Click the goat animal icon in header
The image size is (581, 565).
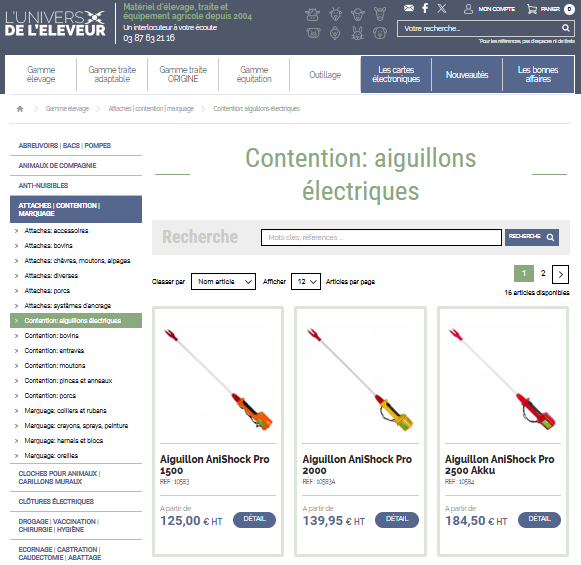coord(335,14)
